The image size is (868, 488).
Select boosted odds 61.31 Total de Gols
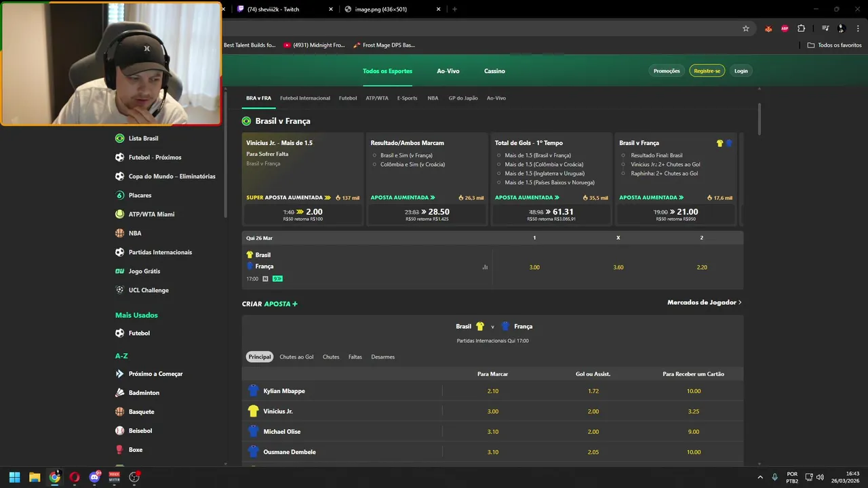551,214
